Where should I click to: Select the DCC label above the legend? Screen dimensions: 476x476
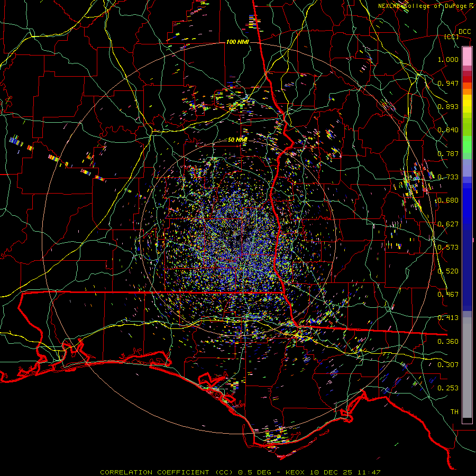tap(464, 32)
